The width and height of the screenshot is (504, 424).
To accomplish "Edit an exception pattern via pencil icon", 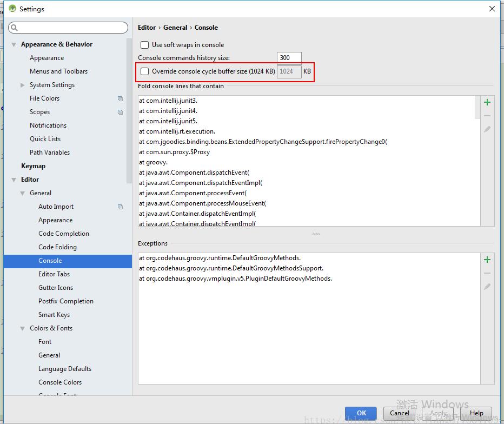I will click(487, 286).
